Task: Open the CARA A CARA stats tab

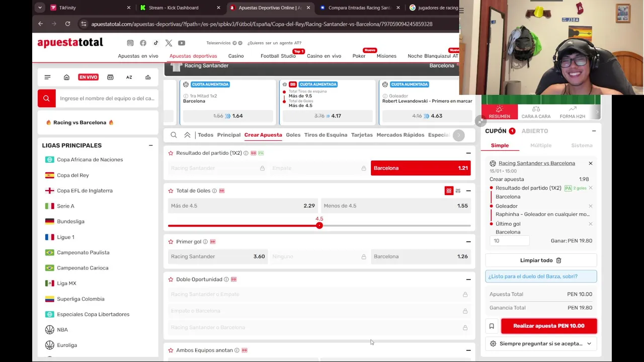Action: point(536,112)
